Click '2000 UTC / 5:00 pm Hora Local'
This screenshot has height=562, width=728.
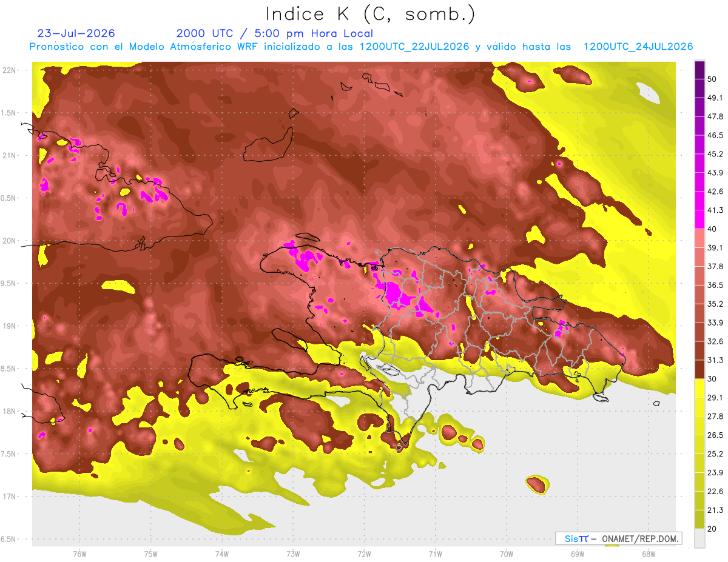(x=275, y=33)
